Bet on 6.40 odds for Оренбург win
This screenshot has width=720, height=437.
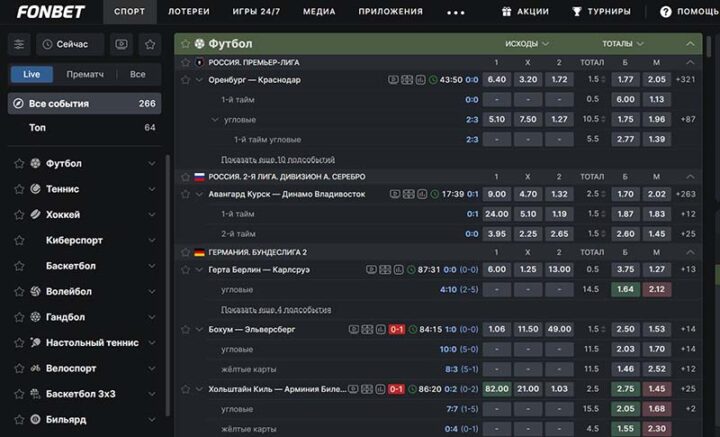497,80
